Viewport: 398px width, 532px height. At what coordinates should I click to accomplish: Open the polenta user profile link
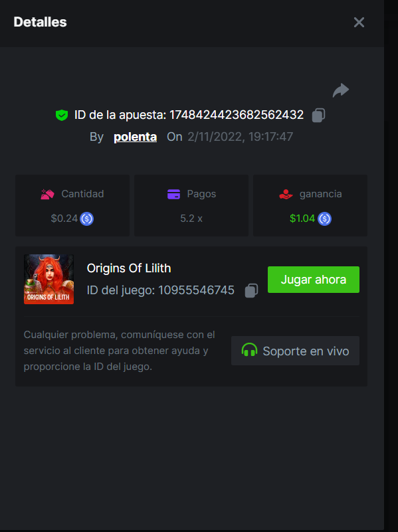coord(136,137)
